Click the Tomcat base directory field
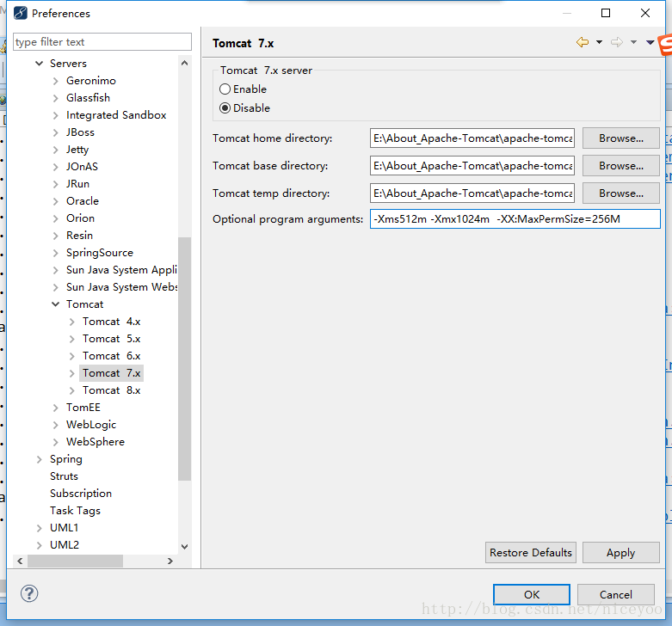The height and width of the screenshot is (626, 672). pos(472,166)
